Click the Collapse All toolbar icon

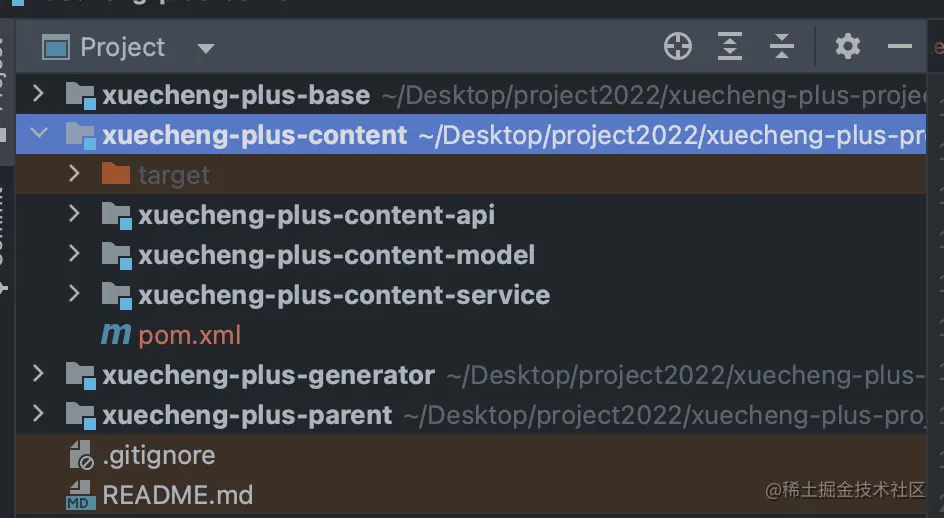[781, 46]
